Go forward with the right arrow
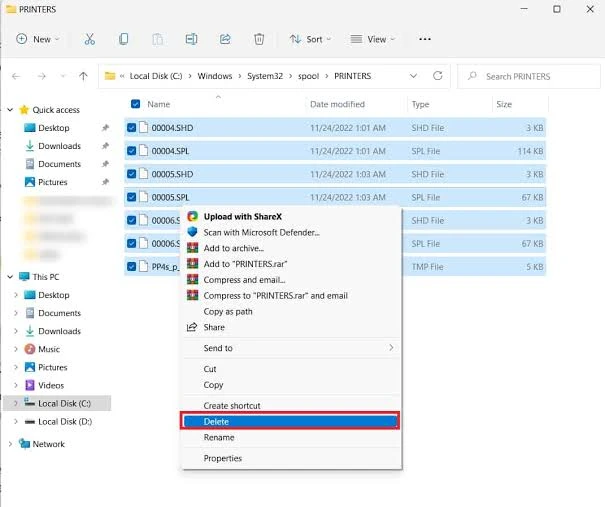The height and width of the screenshot is (507, 605). (41, 76)
